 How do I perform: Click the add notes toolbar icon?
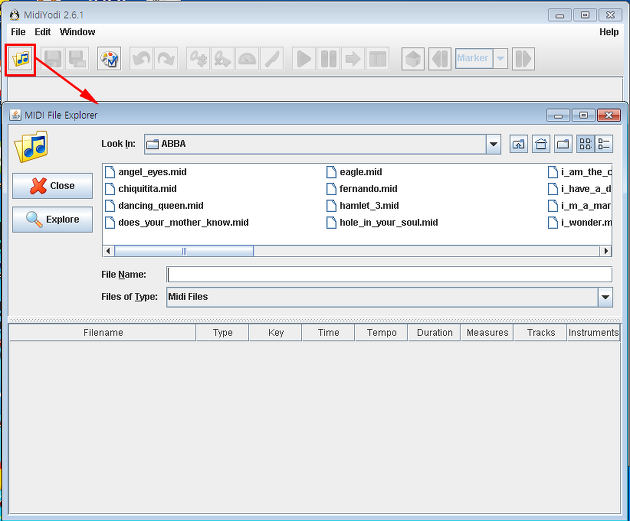click(x=198, y=59)
